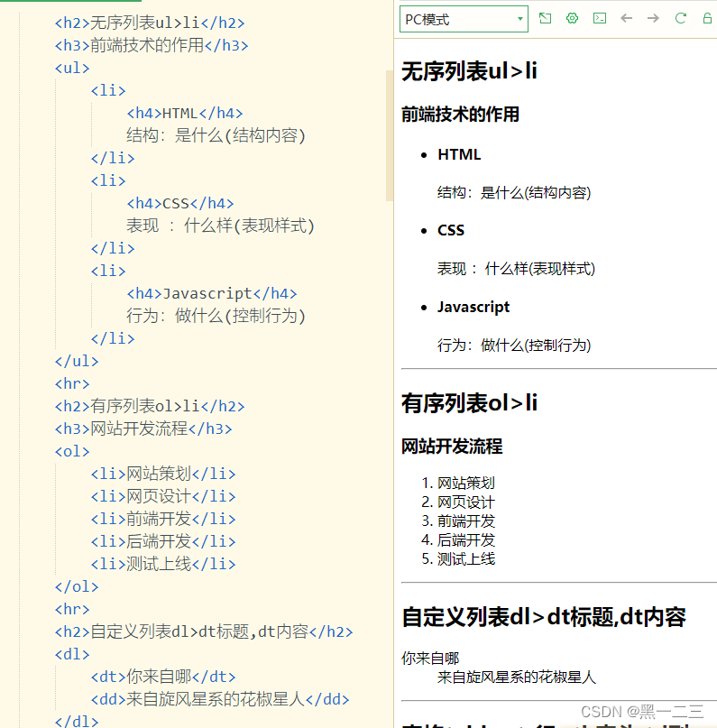The height and width of the screenshot is (728, 717).
Task: Click the code line <li>后端开发</li>
Action: 163,541
